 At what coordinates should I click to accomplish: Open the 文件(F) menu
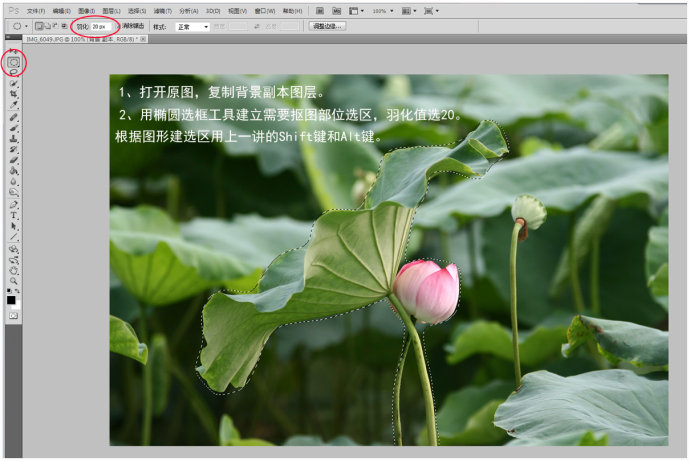point(35,10)
